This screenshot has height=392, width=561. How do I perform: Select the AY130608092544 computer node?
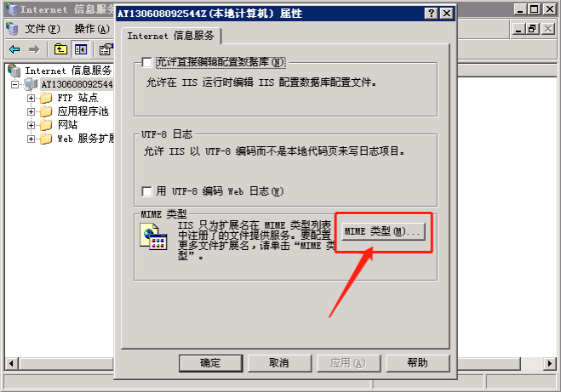point(77,84)
